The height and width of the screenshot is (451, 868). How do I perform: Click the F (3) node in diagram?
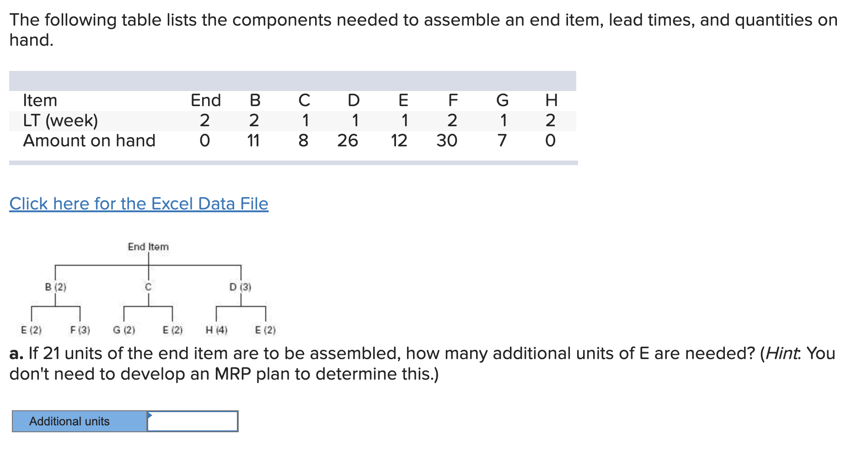point(80,329)
